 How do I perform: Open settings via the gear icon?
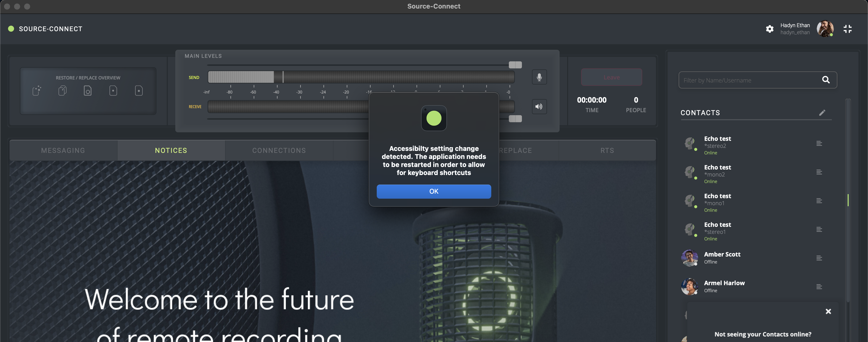click(770, 29)
